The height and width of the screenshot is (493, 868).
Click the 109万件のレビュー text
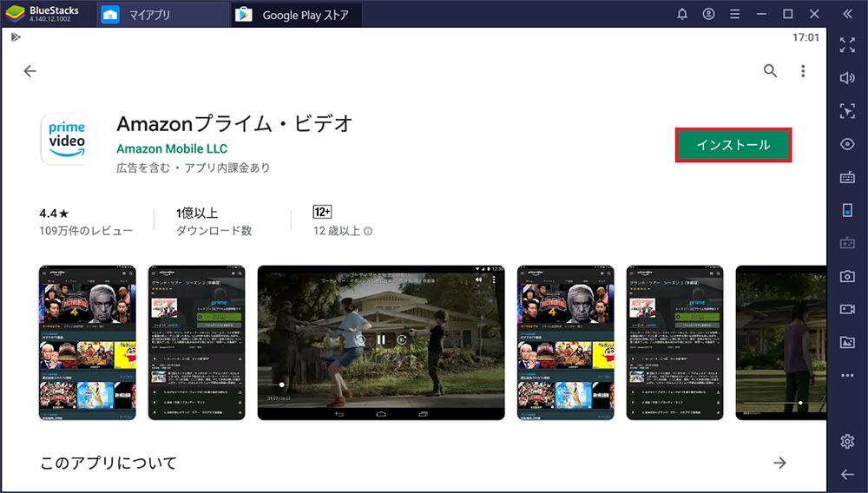pos(86,231)
